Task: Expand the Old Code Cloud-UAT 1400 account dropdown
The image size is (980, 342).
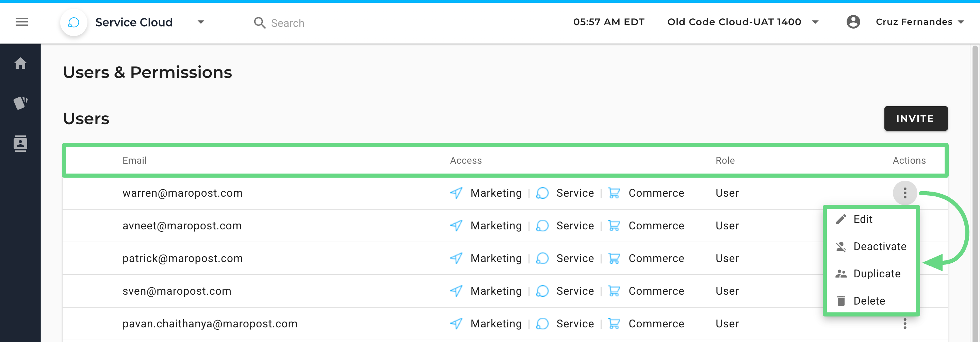Action: click(815, 22)
